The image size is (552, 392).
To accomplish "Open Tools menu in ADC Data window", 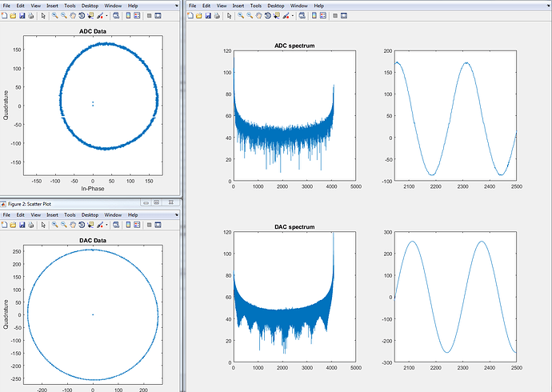I will 70,6.
